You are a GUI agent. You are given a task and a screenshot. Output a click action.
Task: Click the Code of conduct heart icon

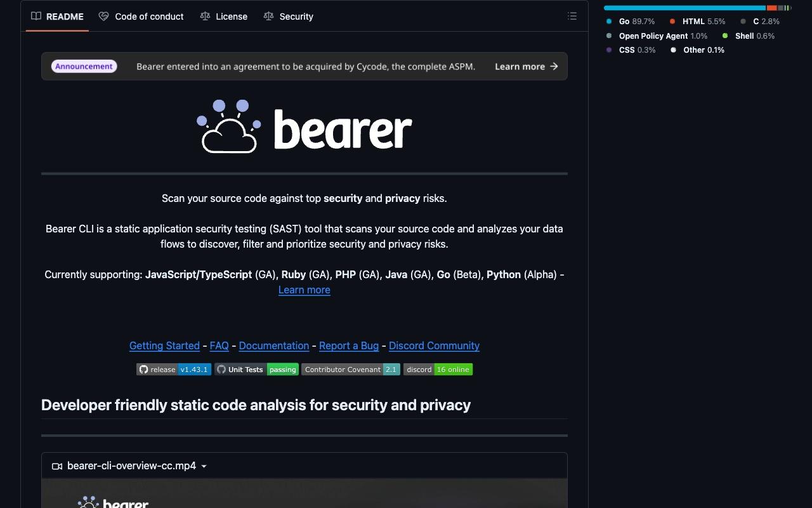tap(103, 17)
